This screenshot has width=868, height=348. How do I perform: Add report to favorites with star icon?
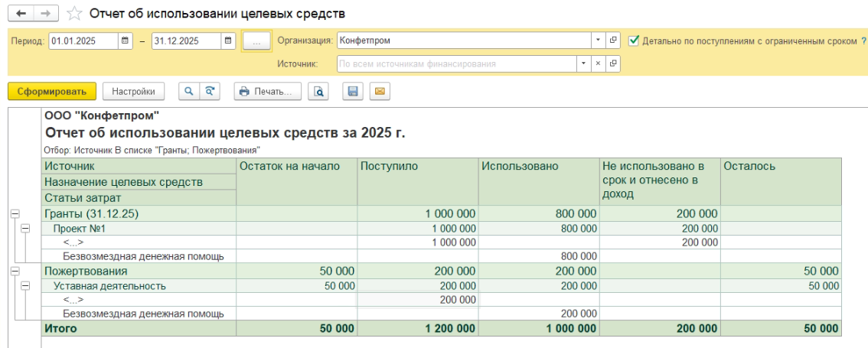pyautogui.click(x=73, y=14)
